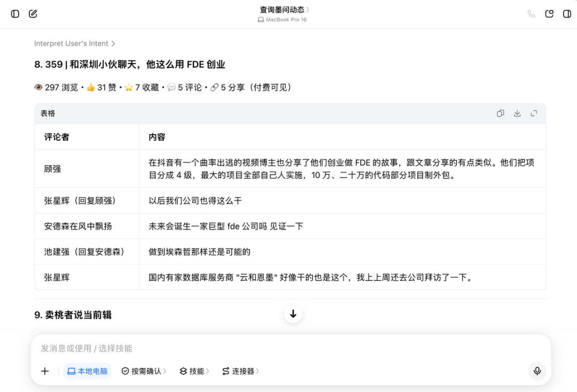This screenshot has width=577, height=392.
Task: Click the MacBook Pro 16 device label
Action: [x=282, y=19]
